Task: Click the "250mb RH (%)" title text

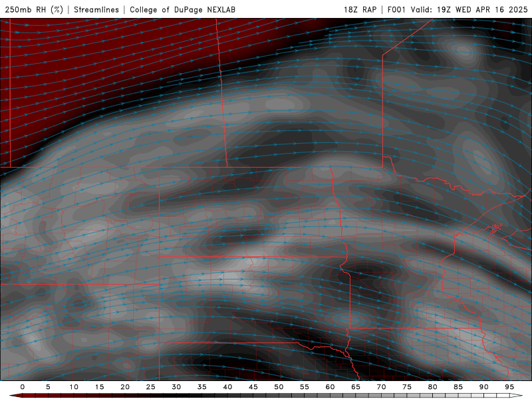Action: 34,9
